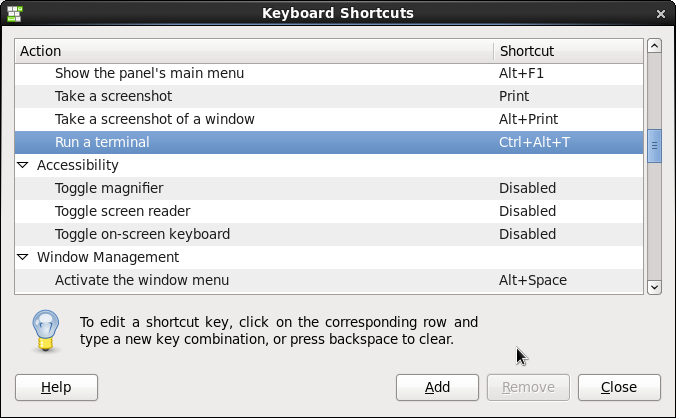Click the Close button at bottom
The width and height of the screenshot is (676, 418).
click(619, 387)
